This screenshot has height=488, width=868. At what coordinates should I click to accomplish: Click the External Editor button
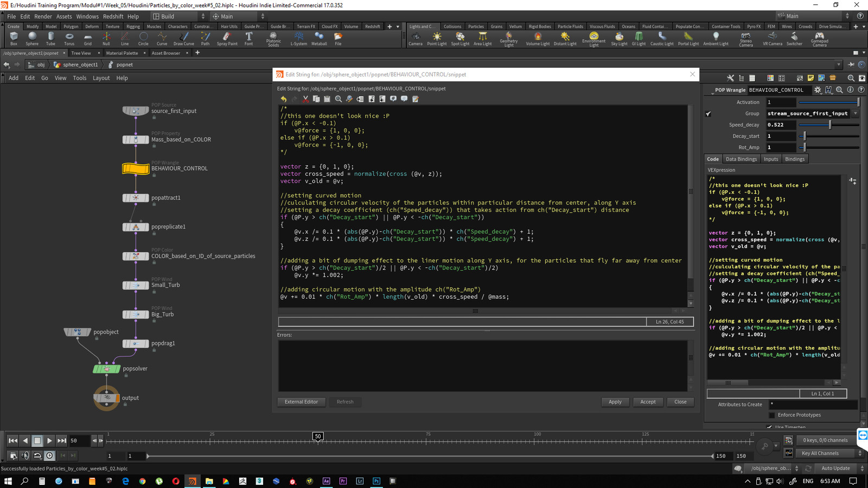[x=301, y=402]
